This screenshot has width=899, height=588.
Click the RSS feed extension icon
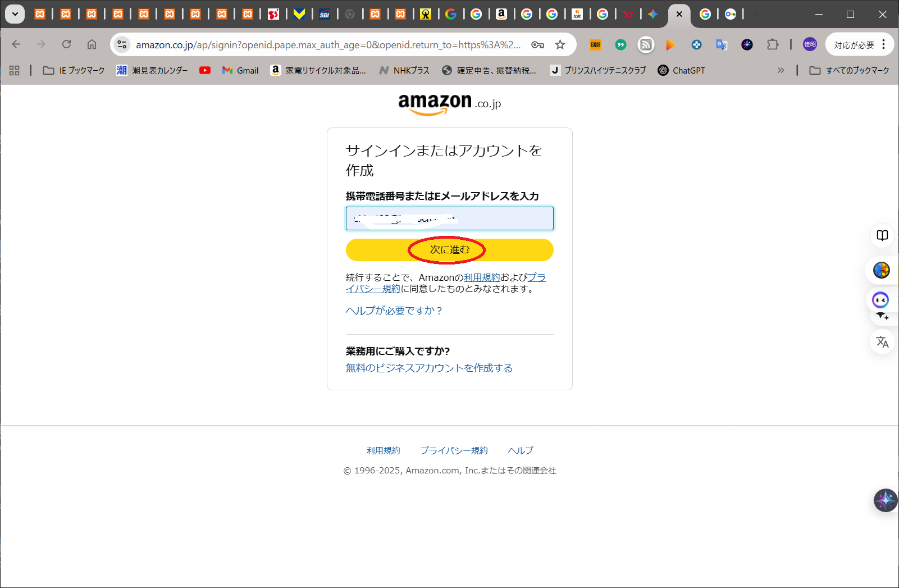pyautogui.click(x=646, y=44)
